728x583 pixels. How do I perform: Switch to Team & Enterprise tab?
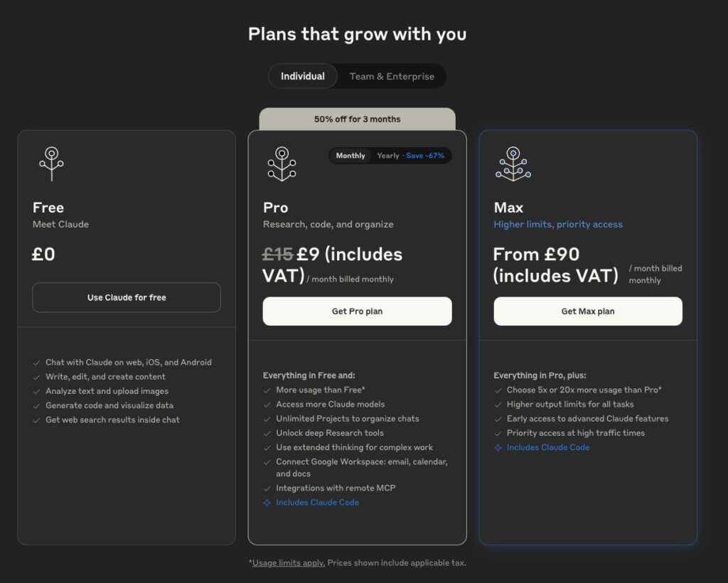[x=392, y=76]
